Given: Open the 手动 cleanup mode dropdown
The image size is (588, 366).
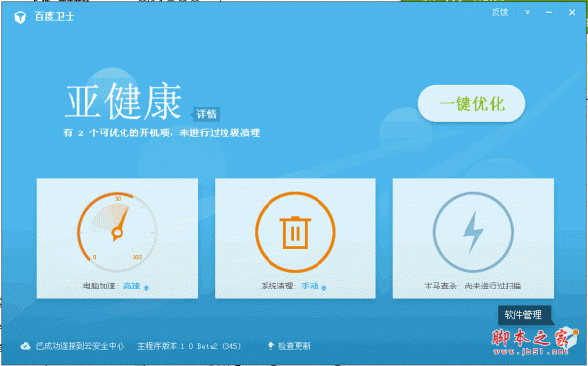Looking at the screenshot, I should click(x=314, y=287).
